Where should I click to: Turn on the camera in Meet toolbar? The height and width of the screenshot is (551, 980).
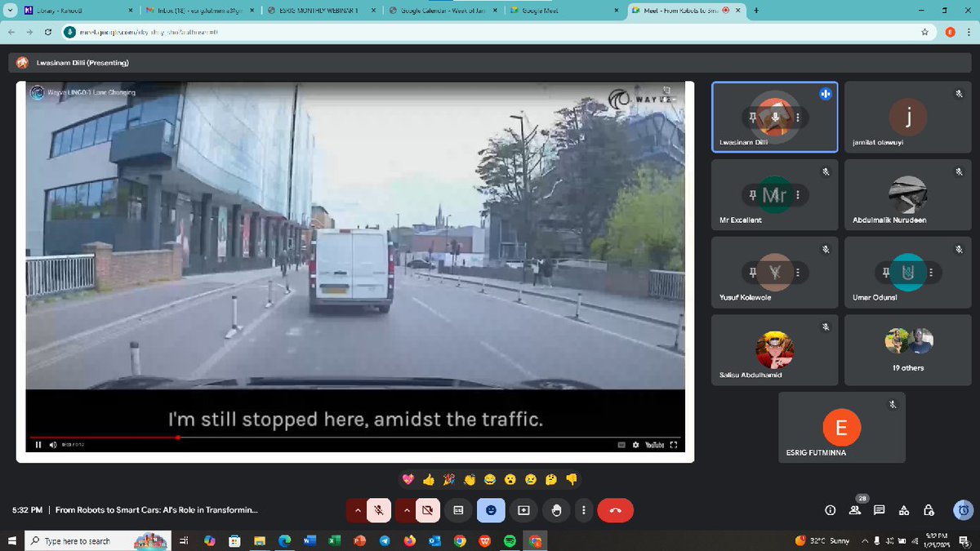[x=426, y=510]
